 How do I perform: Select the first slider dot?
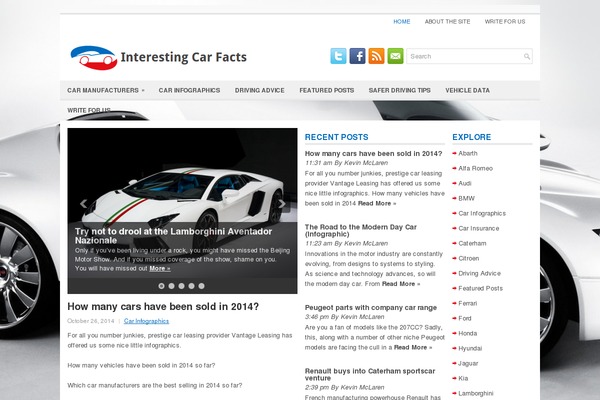pyautogui.click(x=161, y=286)
